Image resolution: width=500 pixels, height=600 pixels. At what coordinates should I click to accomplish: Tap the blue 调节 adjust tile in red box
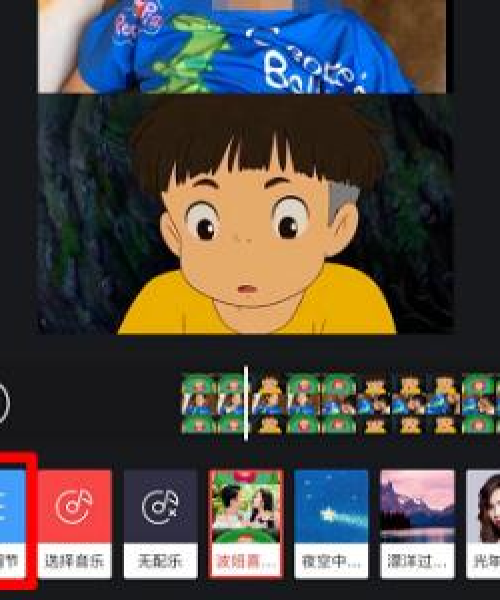click(x=13, y=523)
